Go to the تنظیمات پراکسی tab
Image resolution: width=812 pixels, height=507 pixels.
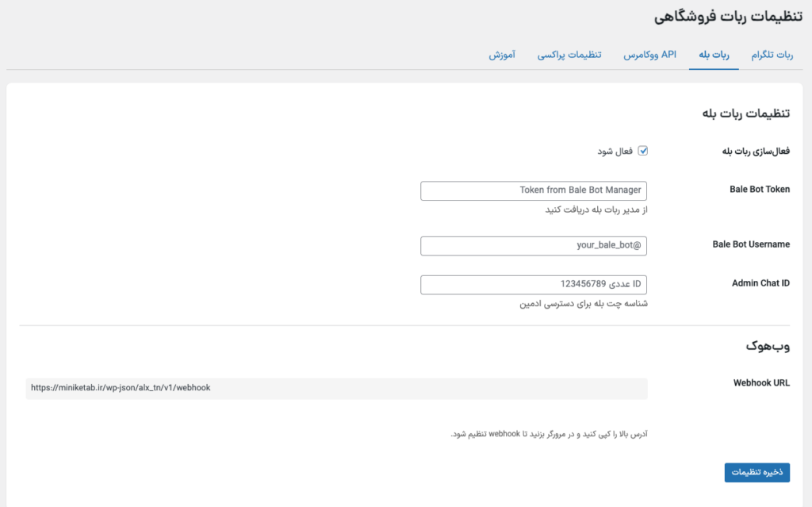[x=569, y=55]
